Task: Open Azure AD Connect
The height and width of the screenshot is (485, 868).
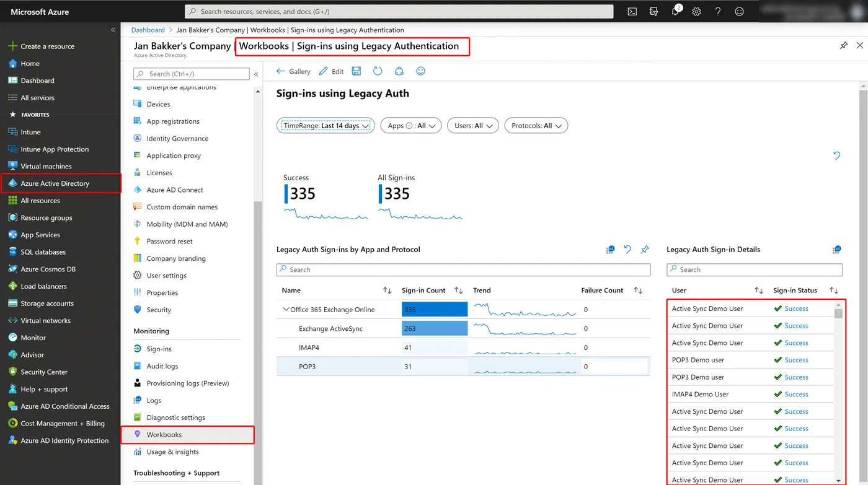Action: (175, 190)
